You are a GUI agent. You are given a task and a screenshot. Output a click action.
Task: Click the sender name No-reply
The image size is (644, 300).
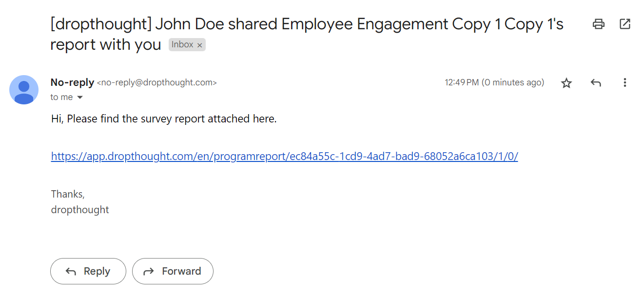tap(72, 82)
